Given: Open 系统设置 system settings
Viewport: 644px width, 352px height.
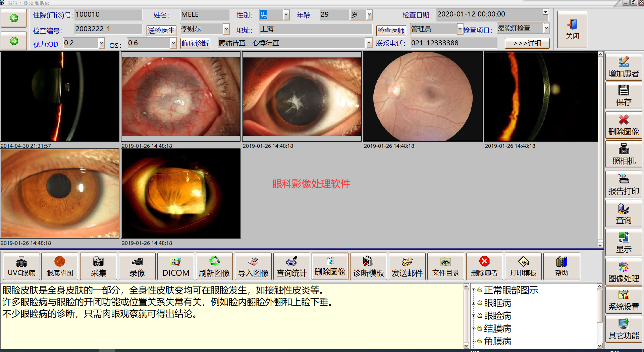Looking at the screenshot, I should click(623, 300).
